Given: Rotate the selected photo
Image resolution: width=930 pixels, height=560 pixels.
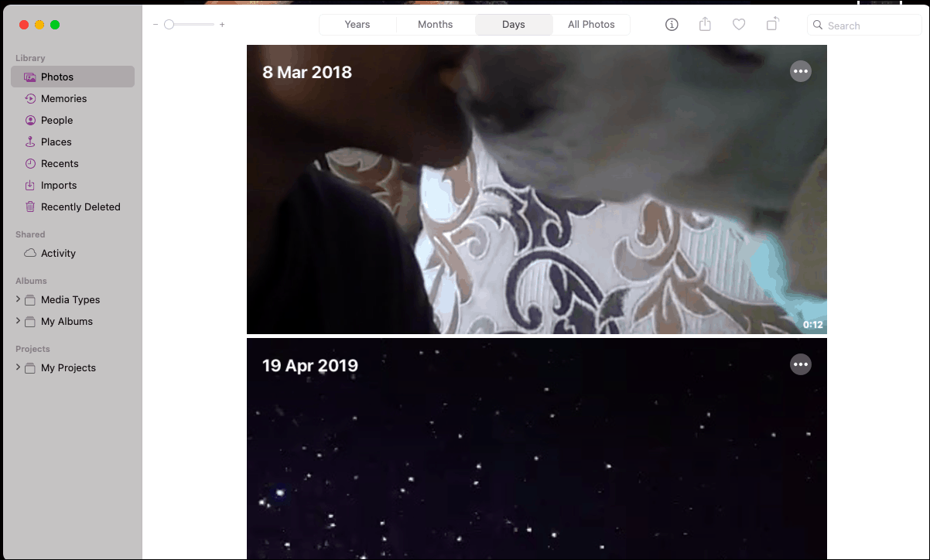Looking at the screenshot, I should (772, 24).
